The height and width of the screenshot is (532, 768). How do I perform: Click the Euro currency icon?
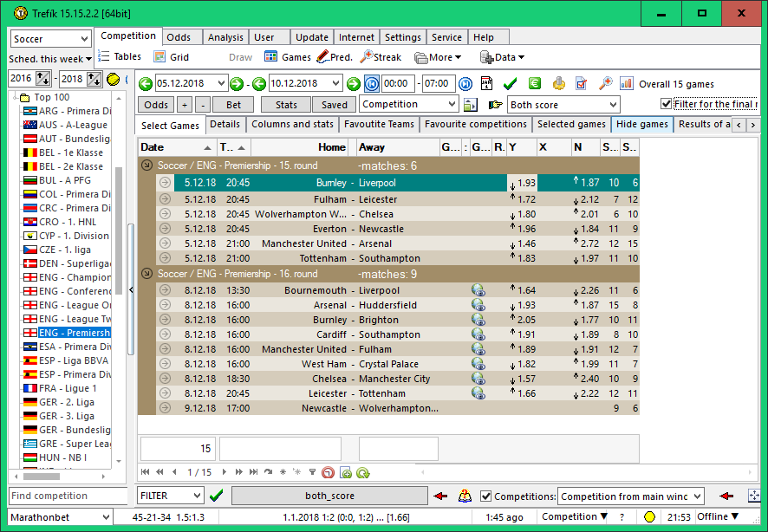coord(535,84)
